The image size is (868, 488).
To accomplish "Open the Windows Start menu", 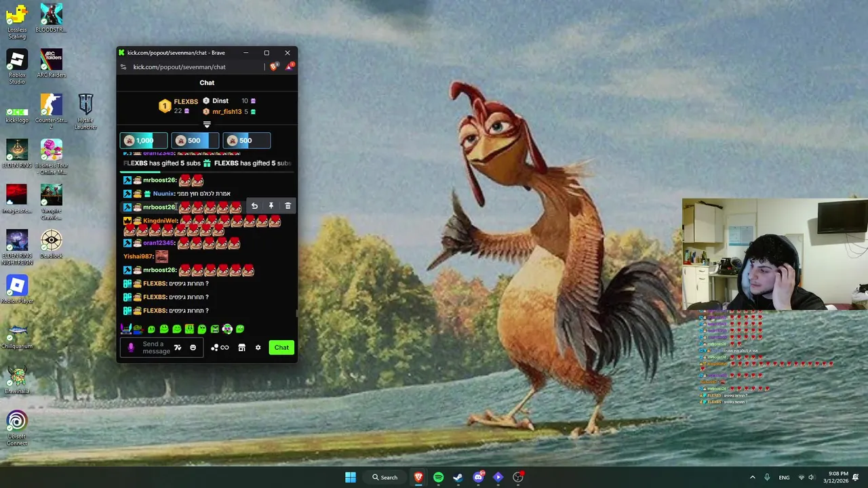I will pos(351,477).
